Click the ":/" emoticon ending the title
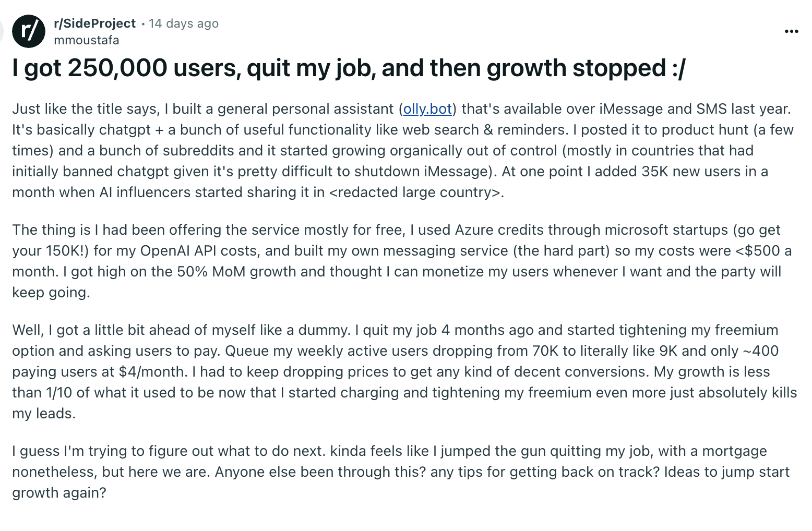Image resolution: width=812 pixels, height=531 pixels. 679,68
